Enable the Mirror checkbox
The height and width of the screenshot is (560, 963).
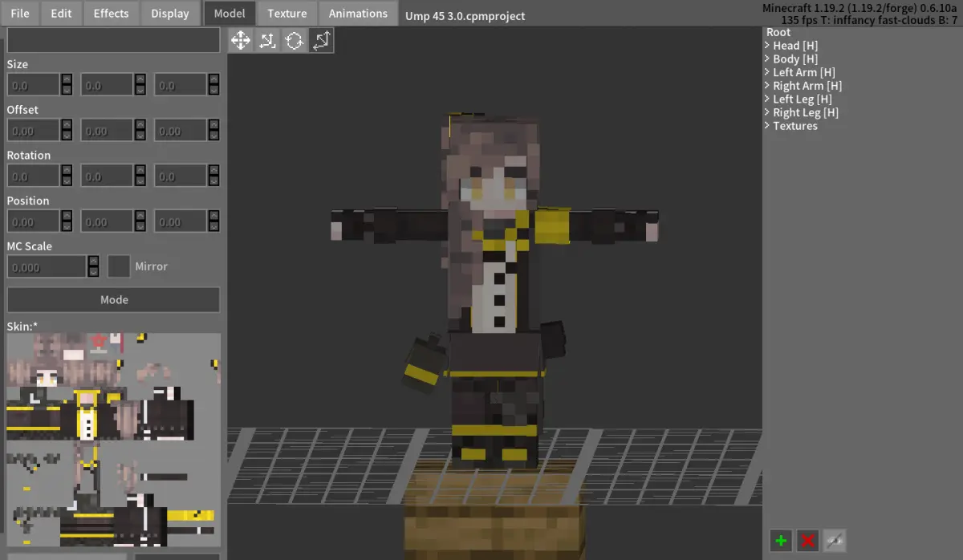[119, 266]
